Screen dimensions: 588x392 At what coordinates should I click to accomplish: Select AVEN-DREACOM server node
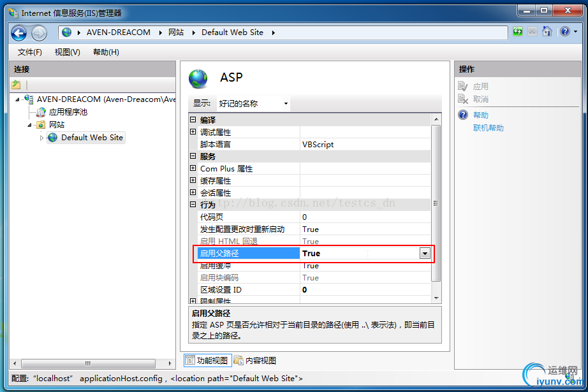pos(106,99)
